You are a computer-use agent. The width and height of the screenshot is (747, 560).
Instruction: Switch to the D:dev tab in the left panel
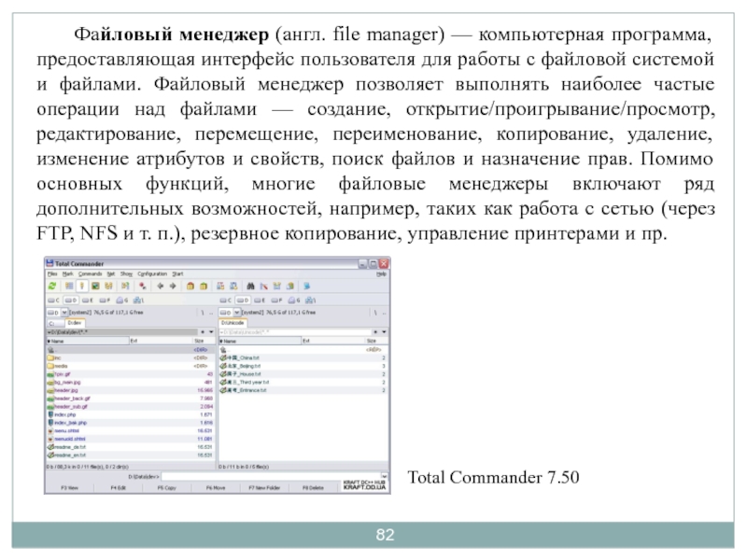click(72, 323)
